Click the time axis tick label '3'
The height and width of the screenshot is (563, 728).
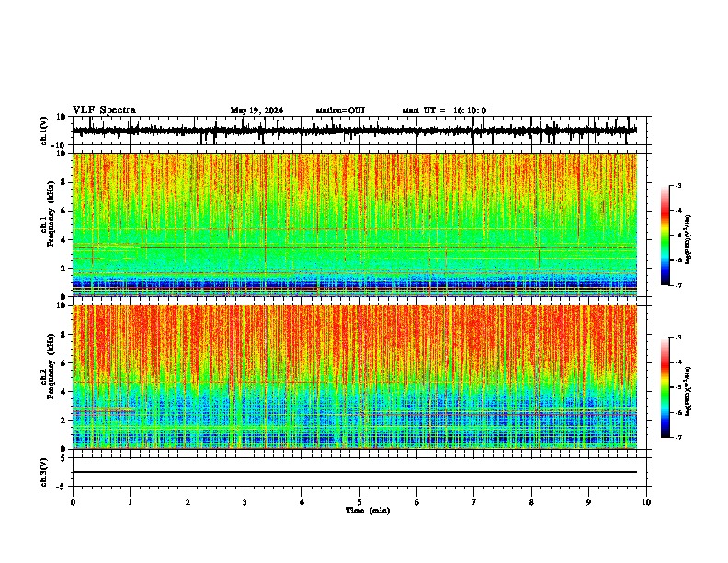tap(245, 502)
